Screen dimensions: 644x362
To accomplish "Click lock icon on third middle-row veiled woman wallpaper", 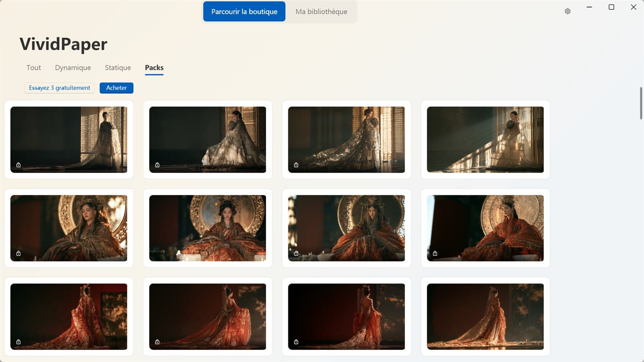I will (296, 253).
